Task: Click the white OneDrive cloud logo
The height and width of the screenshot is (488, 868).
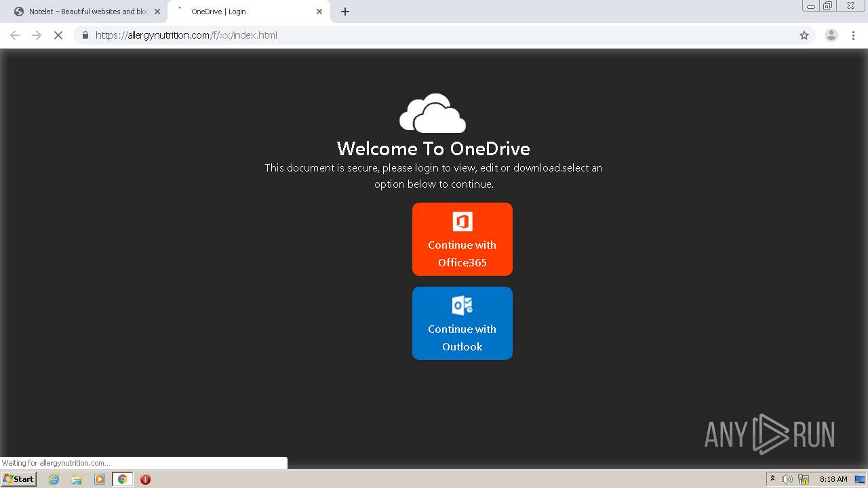Action: pyautogui.click(x=433, y=113)
